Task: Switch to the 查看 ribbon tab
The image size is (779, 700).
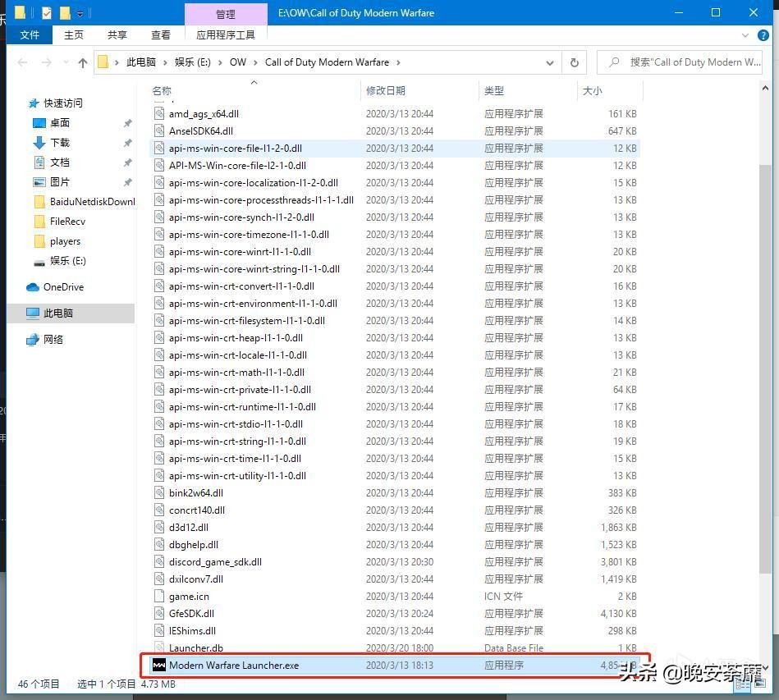Action: coord(161,35)
